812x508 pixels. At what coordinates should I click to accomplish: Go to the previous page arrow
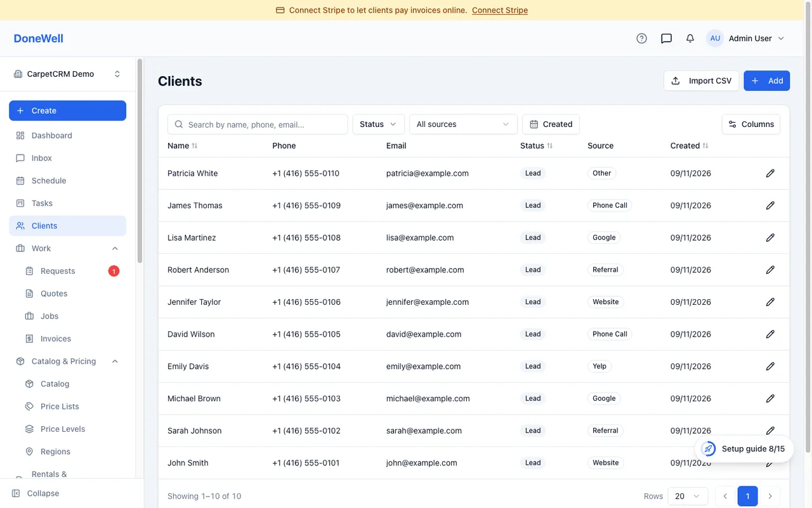(725, 496)
